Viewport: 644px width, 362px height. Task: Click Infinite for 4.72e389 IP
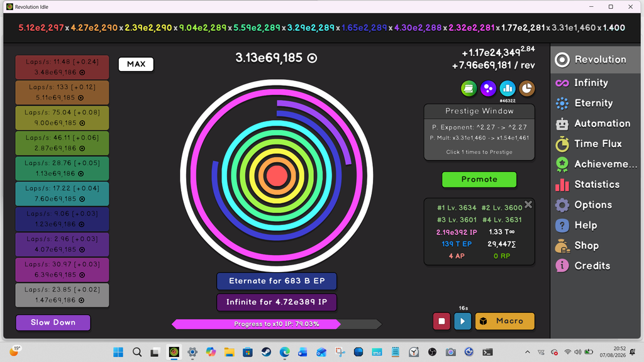[277, 302]
